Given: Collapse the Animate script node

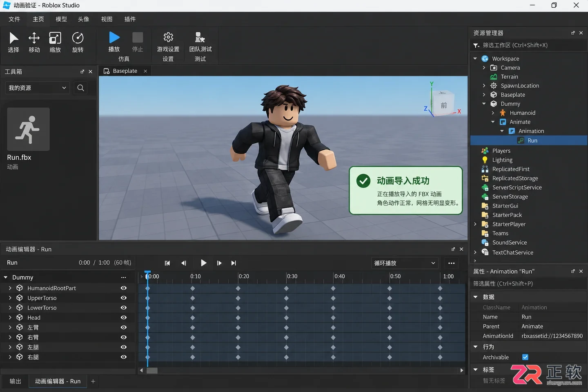Looking at the screenshot, I should click(x=493, y=122).
